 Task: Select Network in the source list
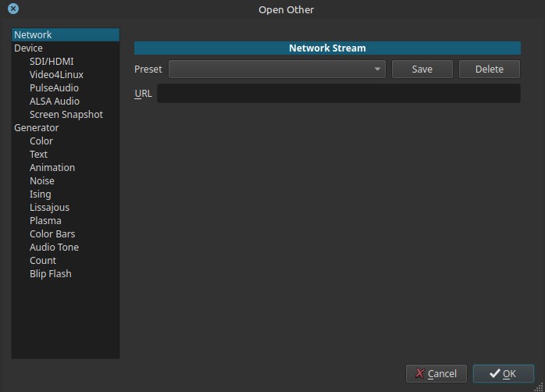coord(33,35)
